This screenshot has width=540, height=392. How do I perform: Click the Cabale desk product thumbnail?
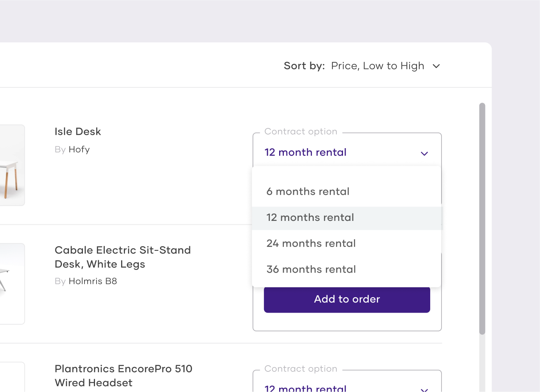point(12,284)
